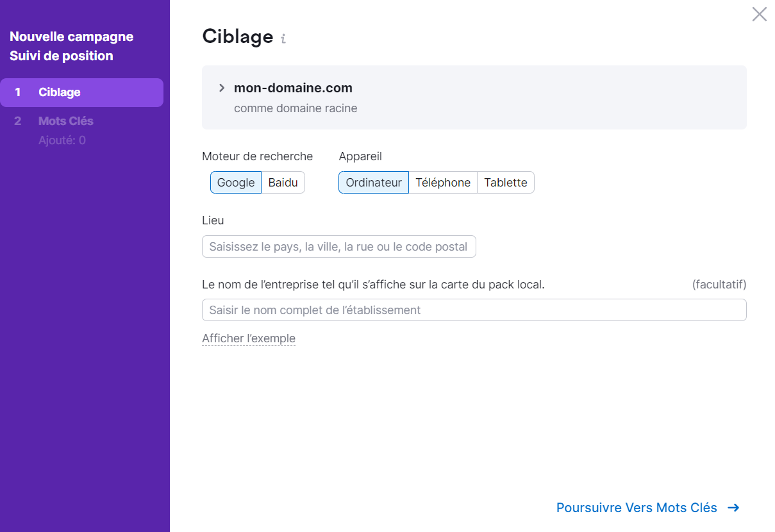Switch search engine to Baidu
Viewport: 775px width, 532px height.
pyautogui.click(x=283, y=183)
